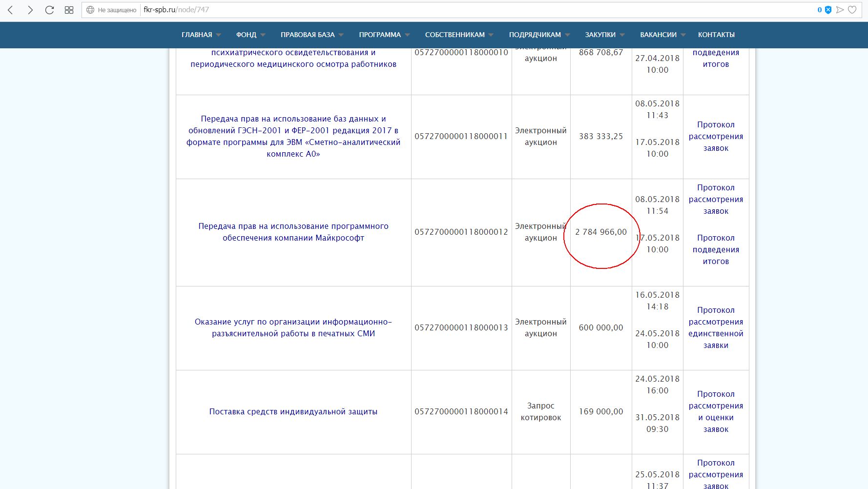Open the СОБСТВЕННИКАМ menu
868x489 pixels.
(455, 35)
